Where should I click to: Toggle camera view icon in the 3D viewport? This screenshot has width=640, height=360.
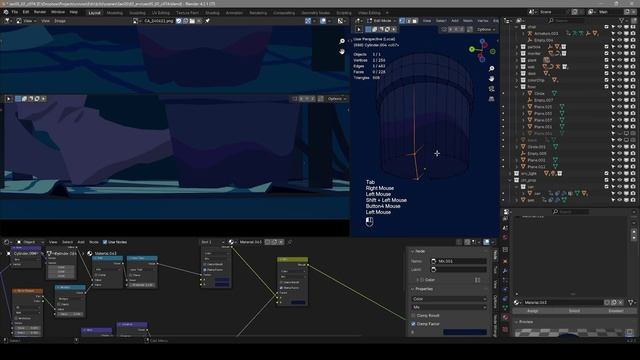[x=491, y=89]
